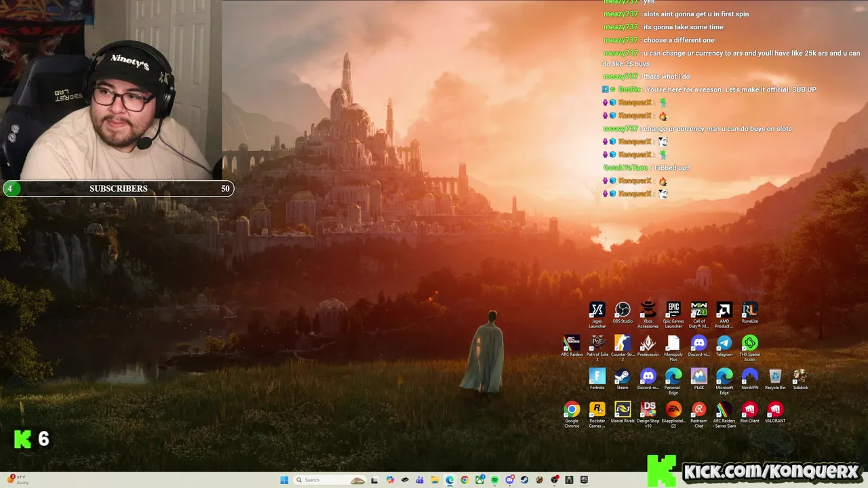Open the Discord shortcut beside Steam
The image size is (868, 488).
648,379
